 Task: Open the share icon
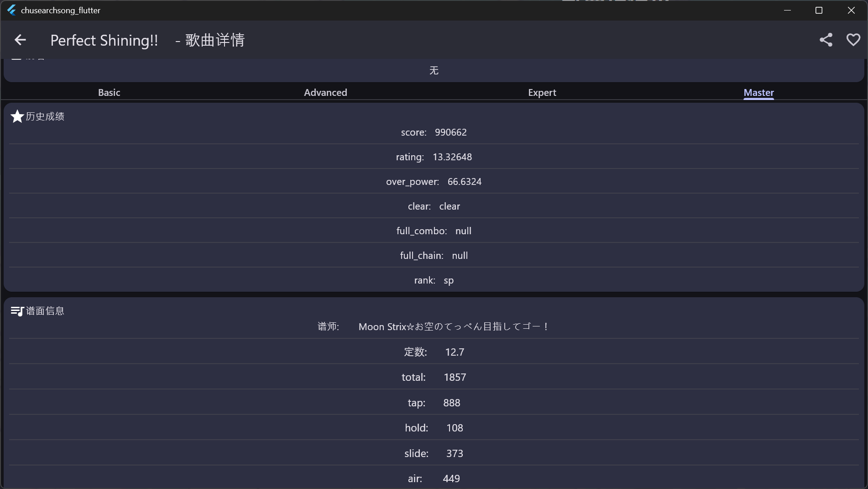pos(826,40)
